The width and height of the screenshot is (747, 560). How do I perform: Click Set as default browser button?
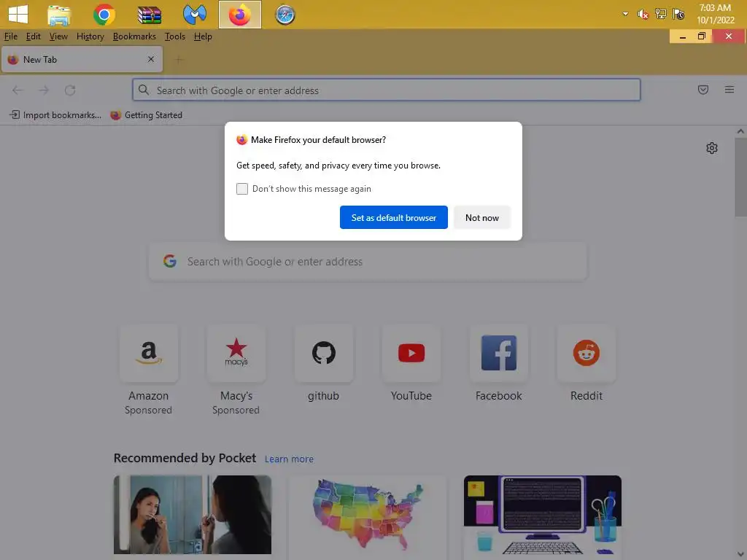(393, 217)
